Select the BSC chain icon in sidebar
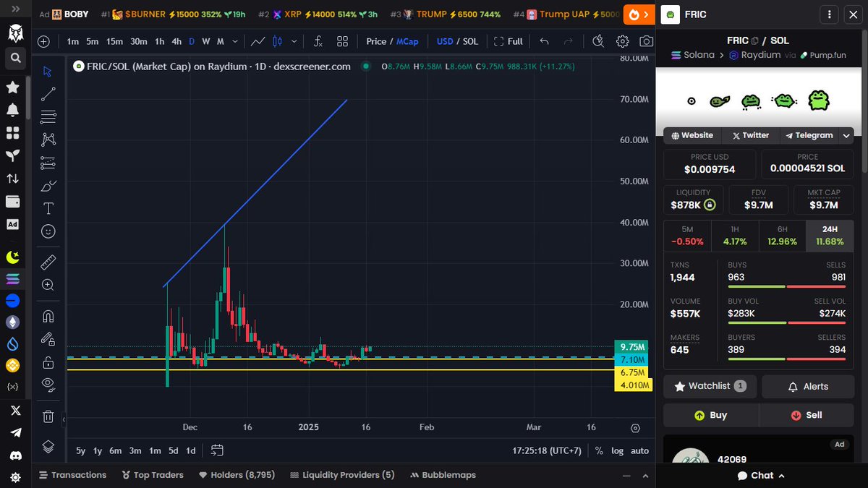The width and height of the screenshot is (868, 488). 12,365
